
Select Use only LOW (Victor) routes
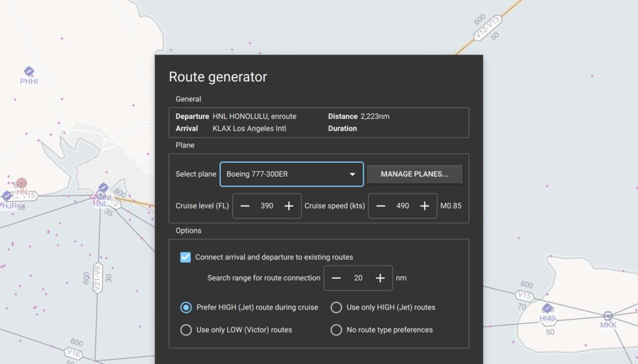[x=186, y=330]
